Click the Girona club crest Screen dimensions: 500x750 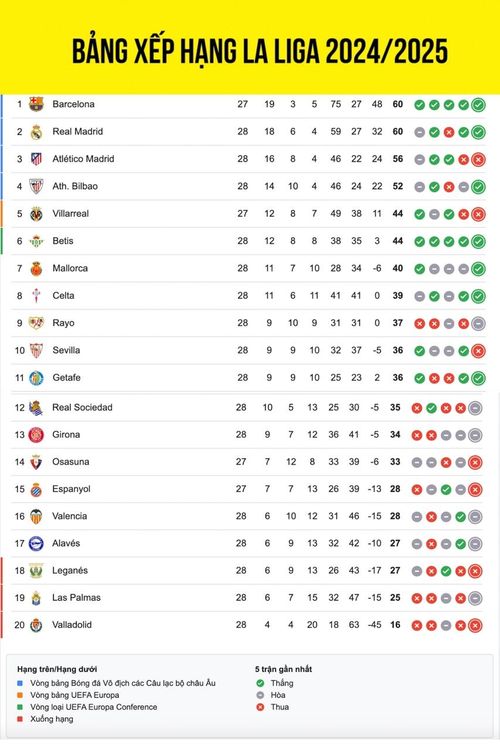36,435
